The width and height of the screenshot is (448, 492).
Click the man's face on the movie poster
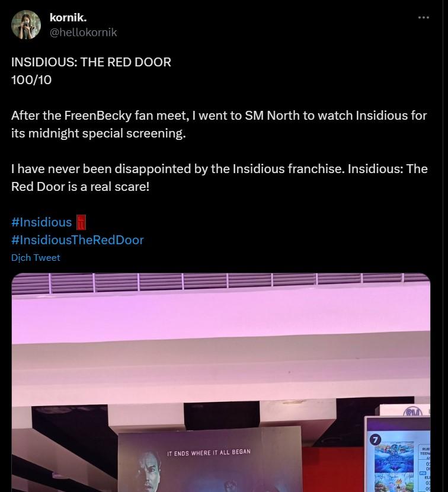pos(150,470)
